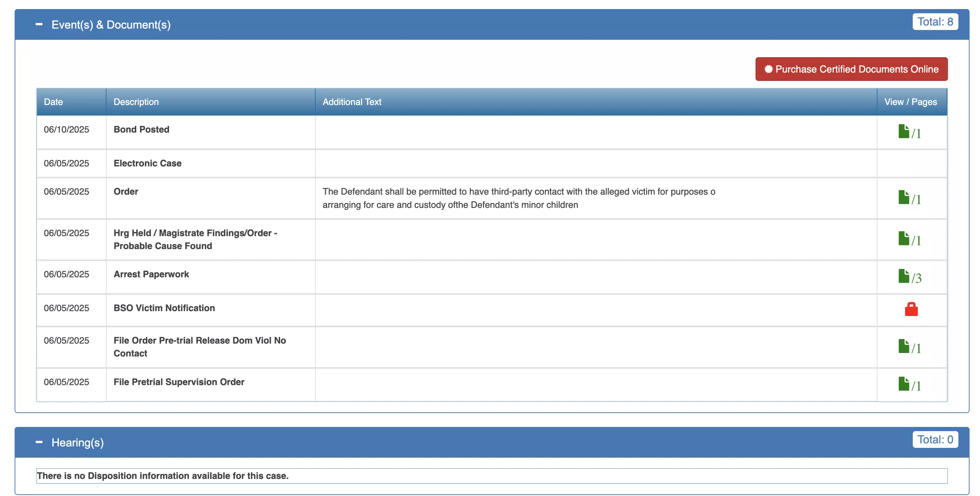Click Purchase Certified Documents Online button
The width and height of the screenshot is (980, 496).
(851, 69)
